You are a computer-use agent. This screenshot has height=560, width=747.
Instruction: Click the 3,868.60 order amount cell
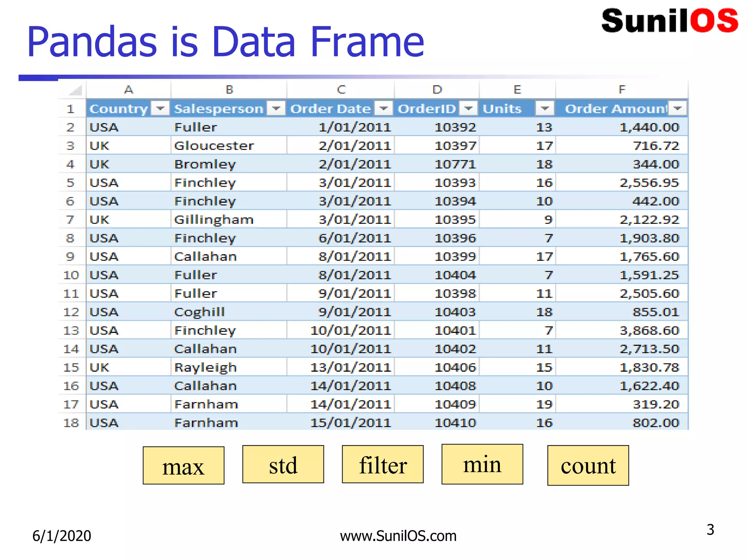point(622,330)
